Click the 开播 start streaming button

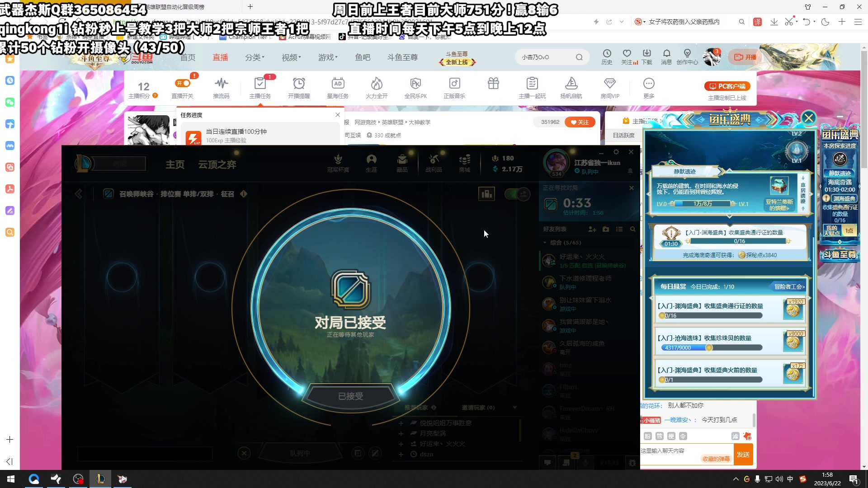tap(745, 57)
